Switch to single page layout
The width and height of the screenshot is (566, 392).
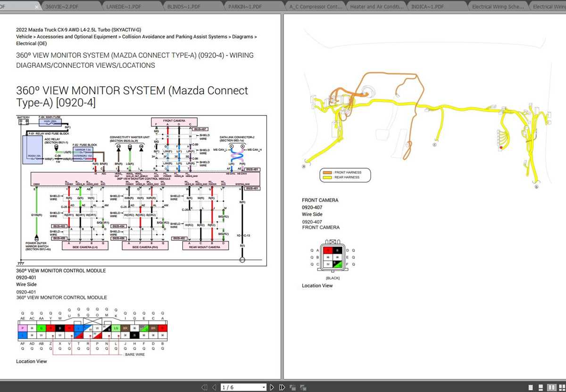coord(531,387)
